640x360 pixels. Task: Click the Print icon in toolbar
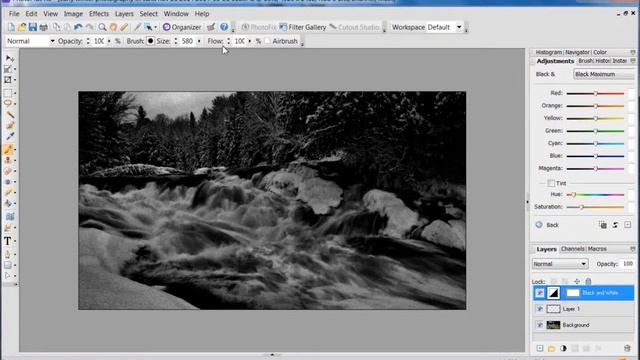pos(43,27)
